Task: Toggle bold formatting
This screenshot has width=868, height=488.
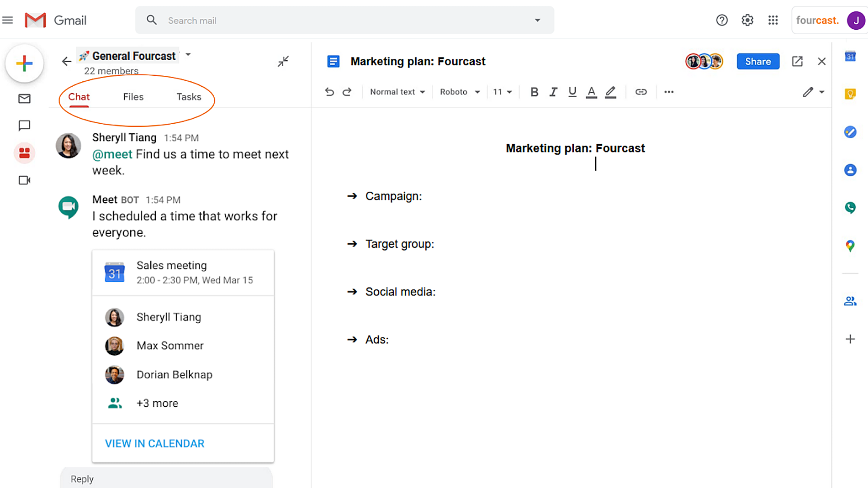Action: [534, 92]
